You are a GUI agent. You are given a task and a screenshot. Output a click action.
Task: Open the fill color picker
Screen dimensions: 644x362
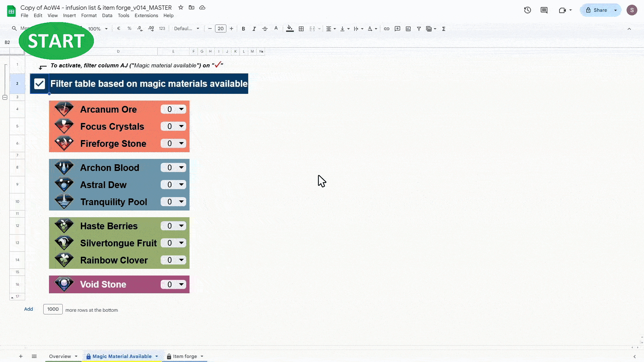coord(290,29)
